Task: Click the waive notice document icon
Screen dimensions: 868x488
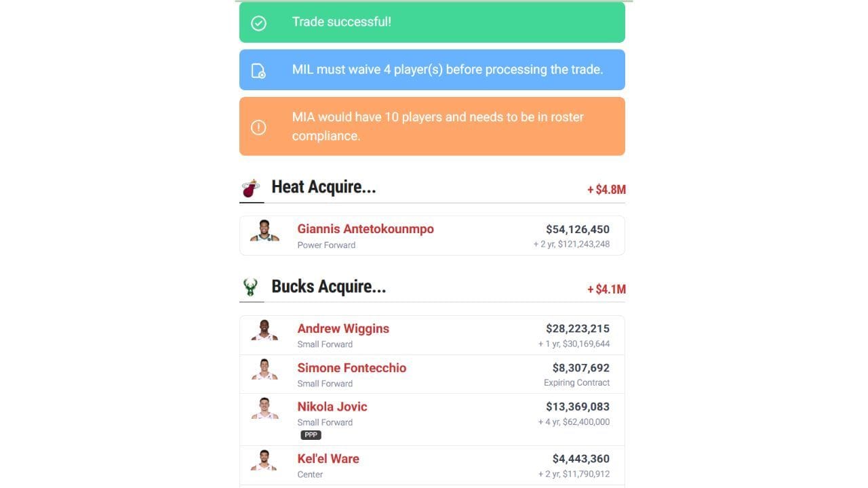Action: (258, 69)
